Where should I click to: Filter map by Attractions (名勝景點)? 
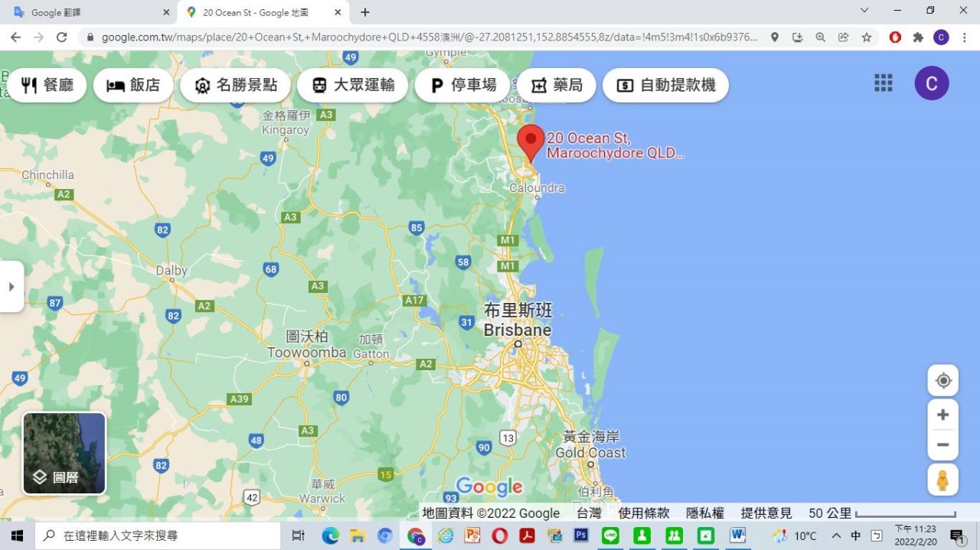coord(235,85)
